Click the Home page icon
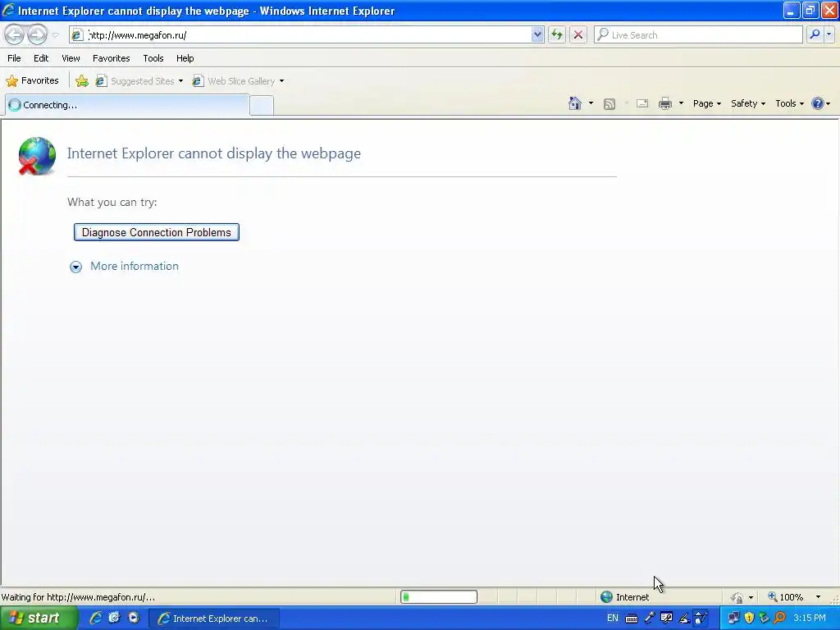Viewport: 840px width, 630px height. pos(575,103)
